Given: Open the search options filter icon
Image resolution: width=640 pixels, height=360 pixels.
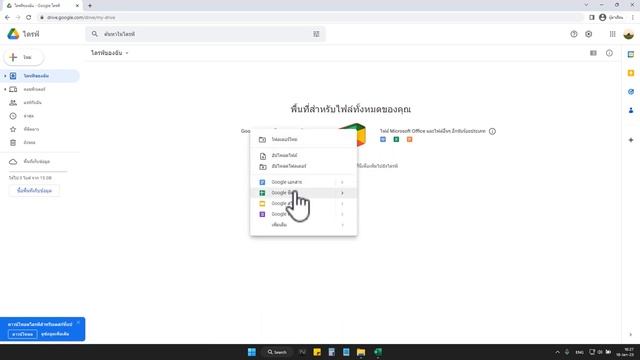Looking at the screenshot, I should 316,34.
